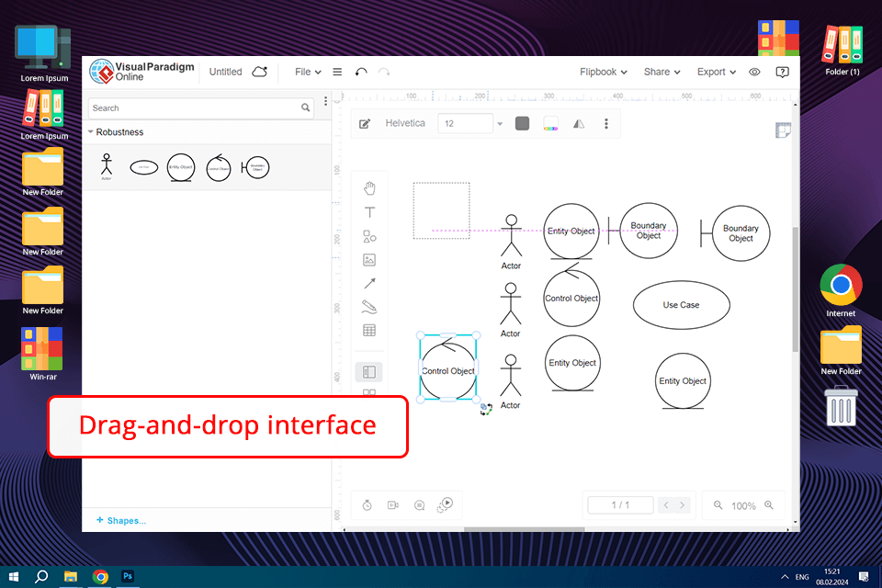Collapse the Robustness shape category
Image resolution: width=882 pixels, height=588 pixels.
tap(91, 132)
